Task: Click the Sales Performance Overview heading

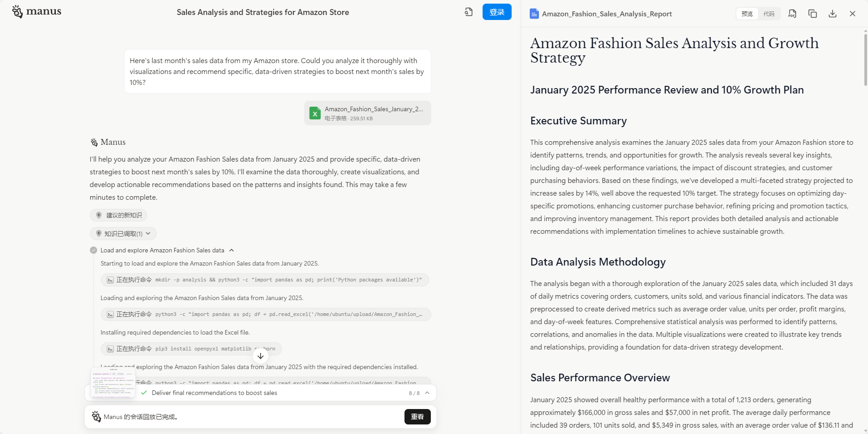Action: (600, 378)
